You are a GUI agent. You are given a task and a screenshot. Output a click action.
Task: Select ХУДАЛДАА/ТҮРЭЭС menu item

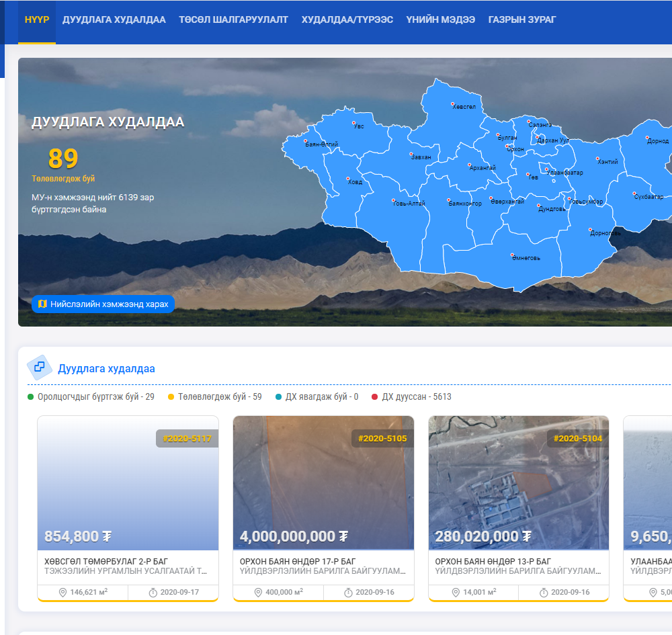coord(347,19)
